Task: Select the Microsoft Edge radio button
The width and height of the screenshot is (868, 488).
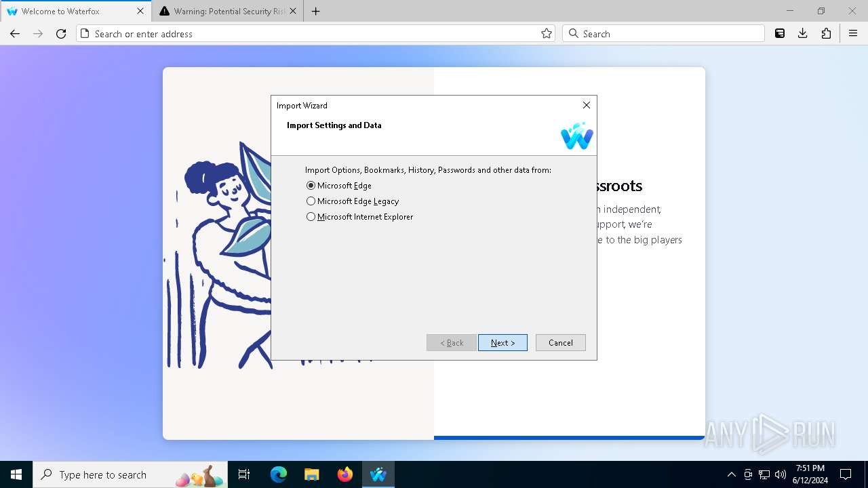Action: pos(311,186)
